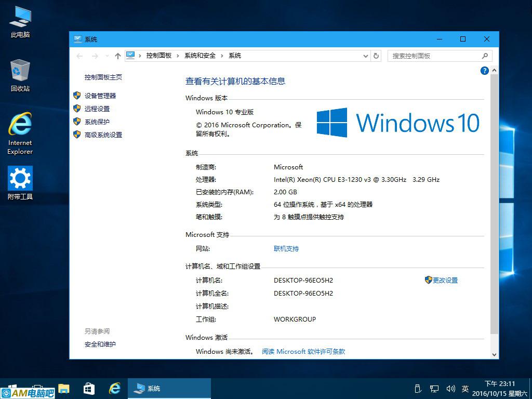This screenshot has height=399, width=532.
Task: Open the recent locations dropdown arrow
Action: pyautogui.click(x=107, y=56)
